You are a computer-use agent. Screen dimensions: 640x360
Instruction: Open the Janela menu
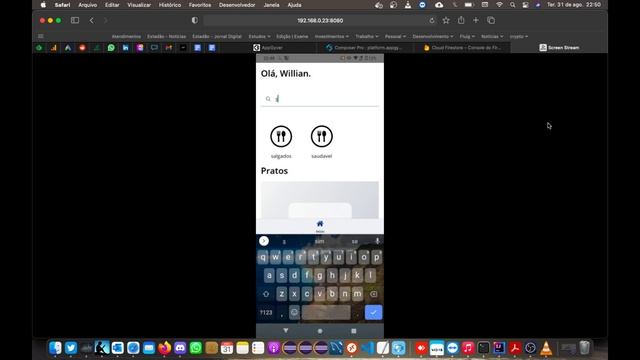pos(271,5)
